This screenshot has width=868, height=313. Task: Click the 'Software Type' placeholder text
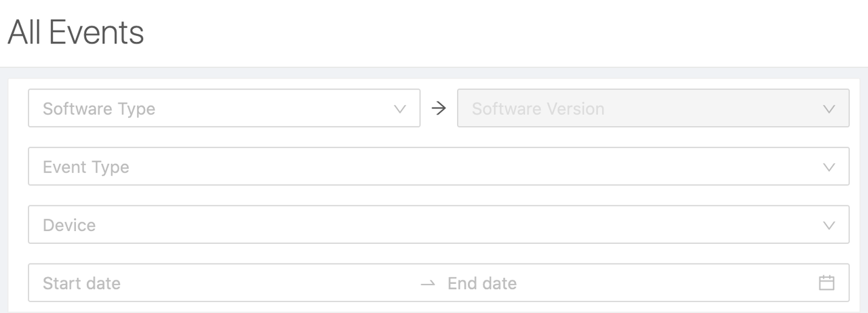(99, 108)
